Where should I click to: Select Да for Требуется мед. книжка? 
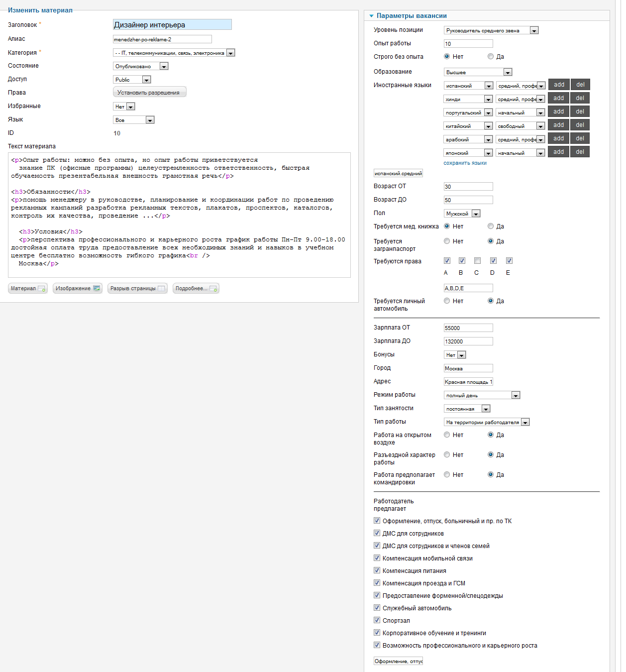click(491, 226)
